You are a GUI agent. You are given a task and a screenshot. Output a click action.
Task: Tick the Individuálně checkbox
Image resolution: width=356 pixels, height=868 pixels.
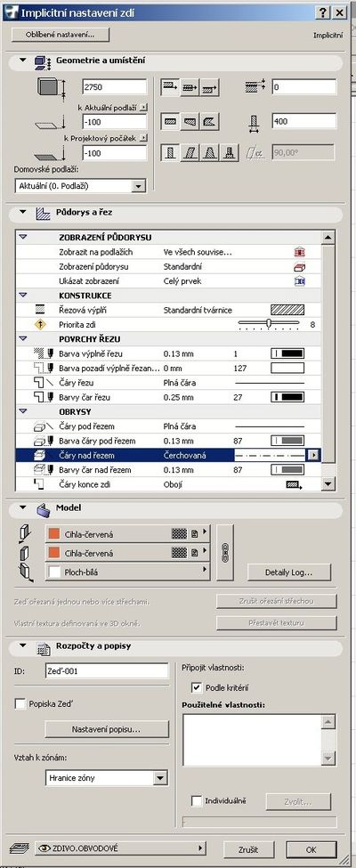(196, 800)
